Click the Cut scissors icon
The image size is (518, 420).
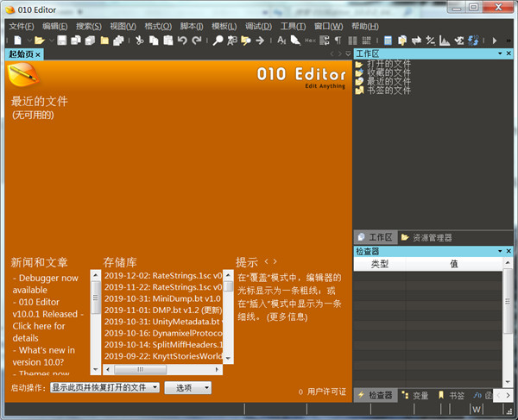click(x=140, y=41)
